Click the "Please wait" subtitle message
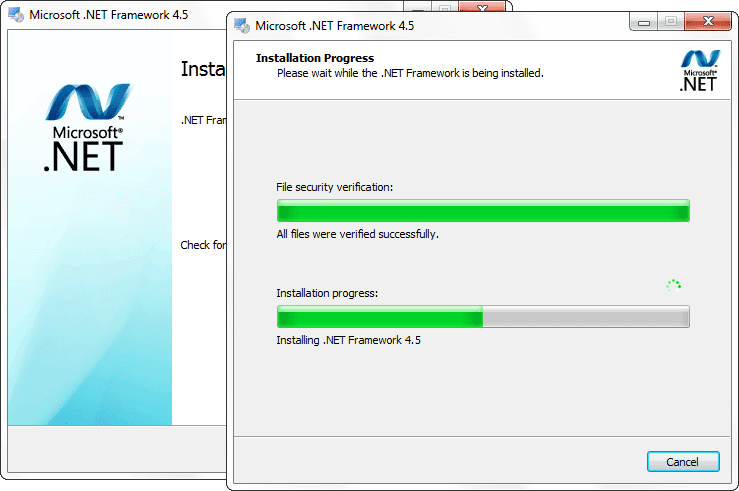 point(410,73)
